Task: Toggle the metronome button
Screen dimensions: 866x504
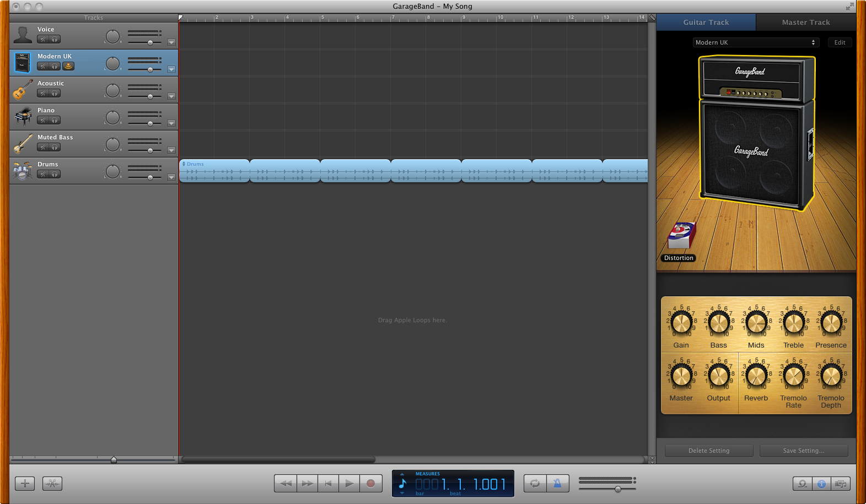Action: [557, 484]
